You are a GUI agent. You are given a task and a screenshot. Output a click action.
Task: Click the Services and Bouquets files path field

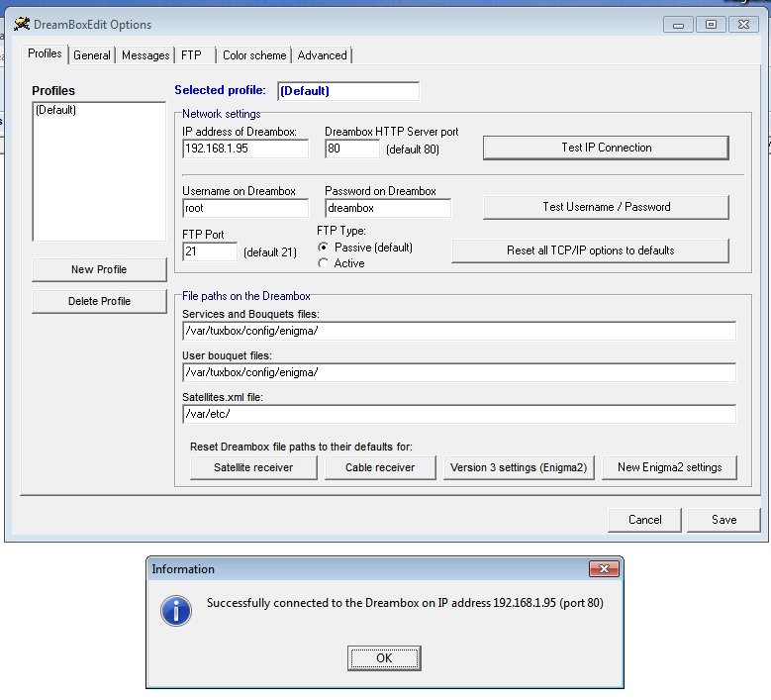point(459,331)
